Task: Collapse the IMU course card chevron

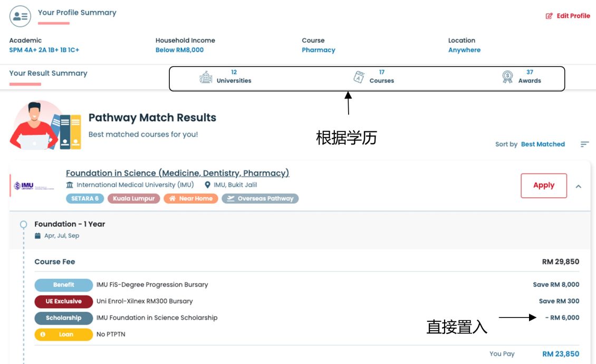Action: click(x=579, y=186)
